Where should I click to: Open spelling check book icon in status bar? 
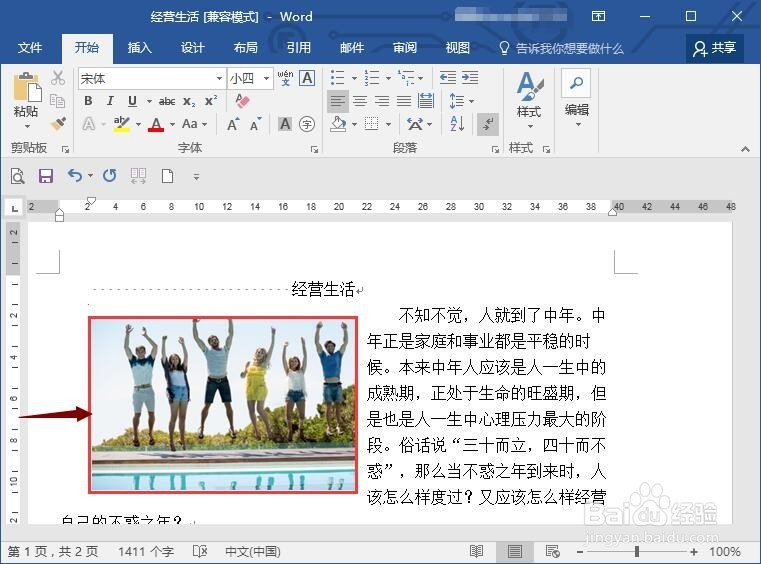(x=200, y=551)
